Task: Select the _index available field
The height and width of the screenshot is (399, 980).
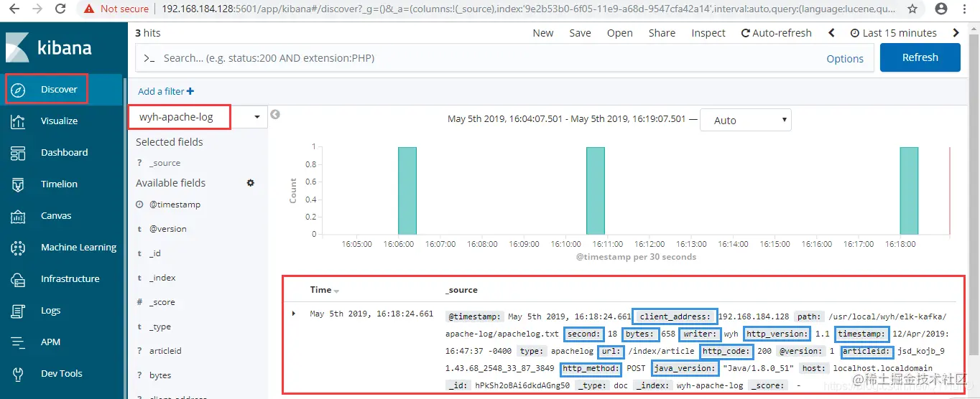Action: 162,278
